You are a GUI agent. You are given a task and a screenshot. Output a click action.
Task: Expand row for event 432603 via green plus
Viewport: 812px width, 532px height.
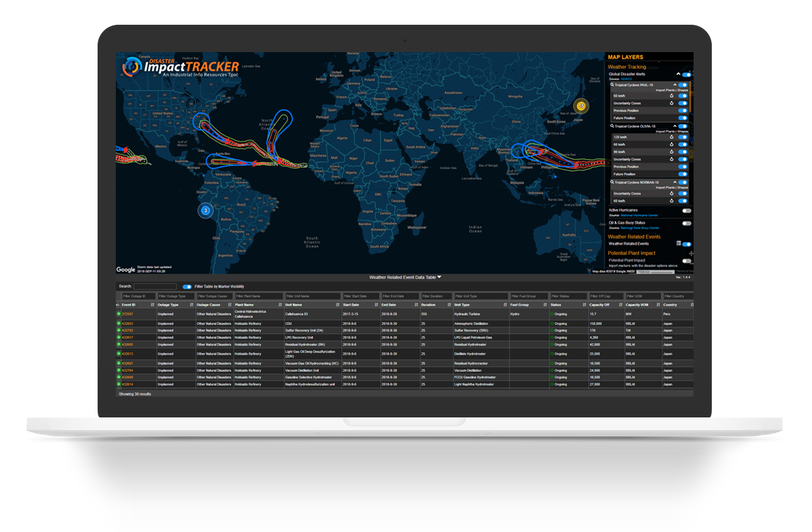tap(118, 323)
